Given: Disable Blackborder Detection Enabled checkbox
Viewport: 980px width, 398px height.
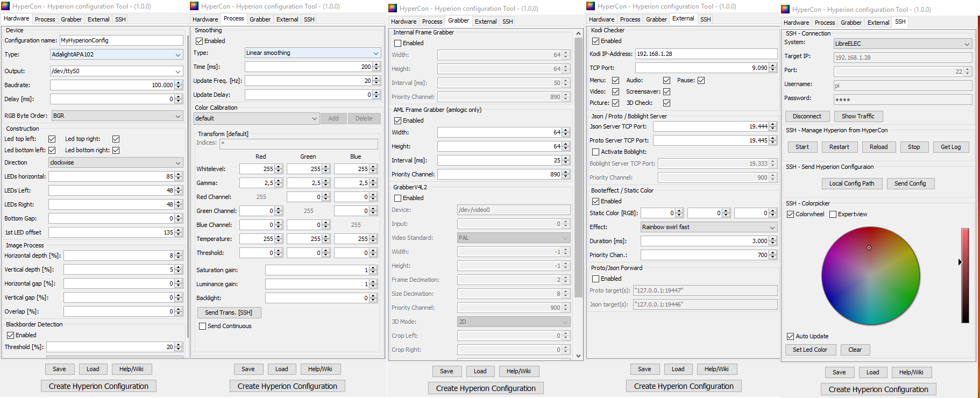Looking at the screenshot, I should (10, 335).
